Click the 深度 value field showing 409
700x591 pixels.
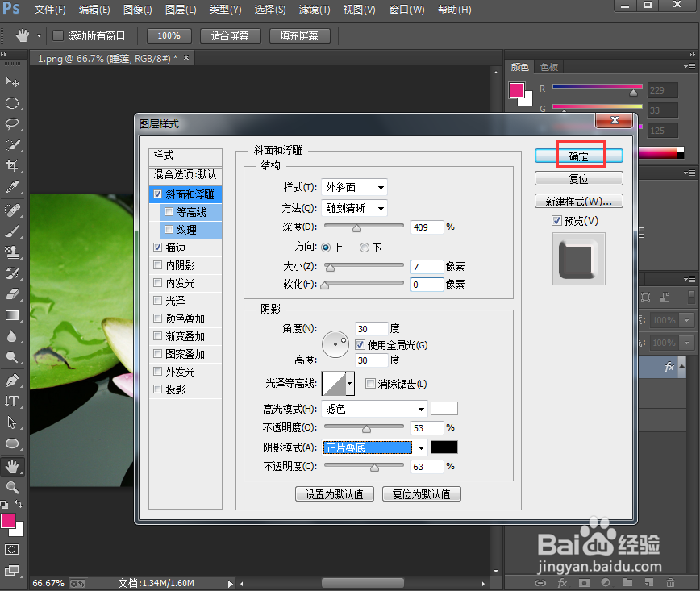(x=427, y=227)
